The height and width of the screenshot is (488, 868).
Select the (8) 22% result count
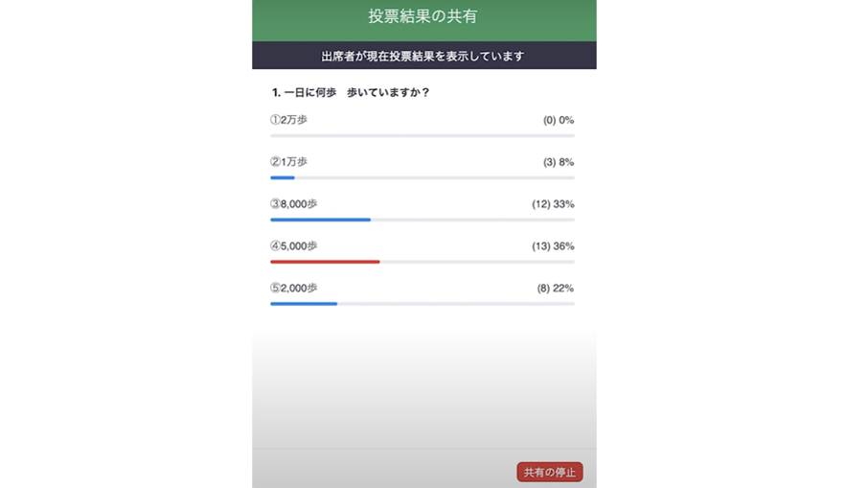(556, 289)
